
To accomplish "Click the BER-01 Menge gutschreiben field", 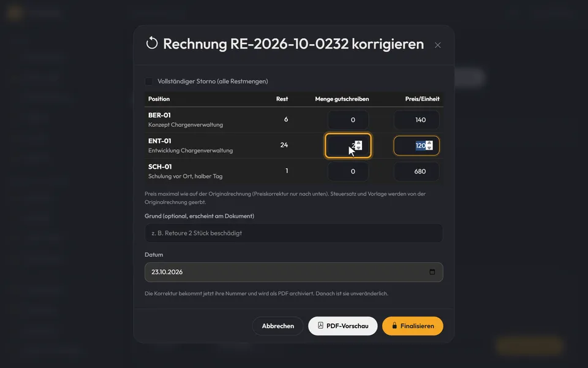I will (x=348, y=120).
